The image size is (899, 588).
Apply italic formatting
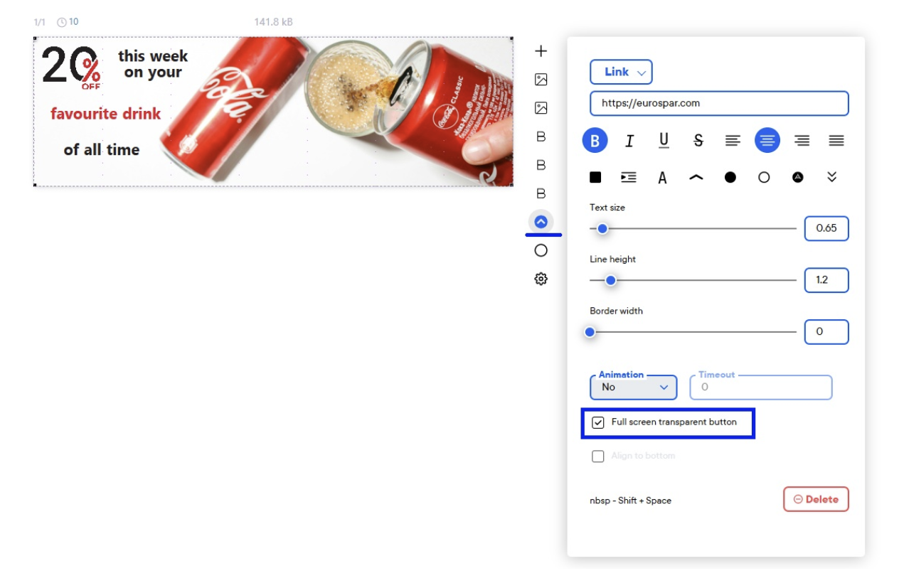[629, 140]
